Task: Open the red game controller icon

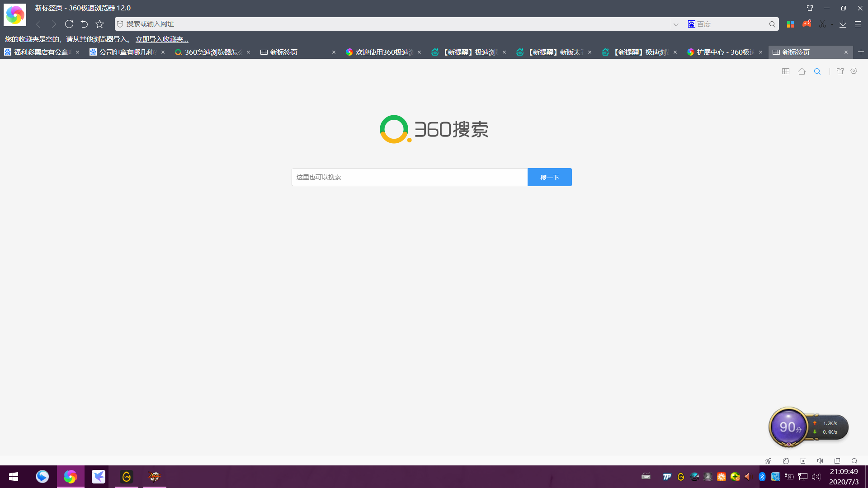Action: point(807,23)
